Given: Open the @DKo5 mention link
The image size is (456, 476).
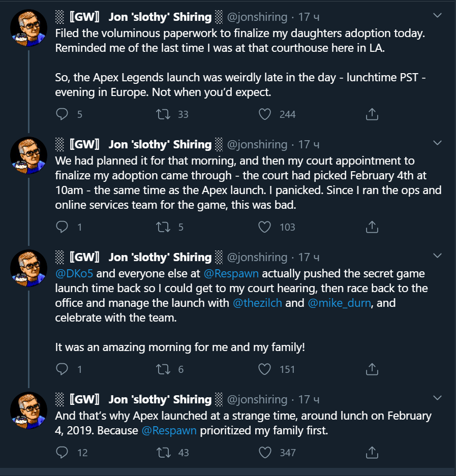Looking at the screenshot, I should (74, 273).
